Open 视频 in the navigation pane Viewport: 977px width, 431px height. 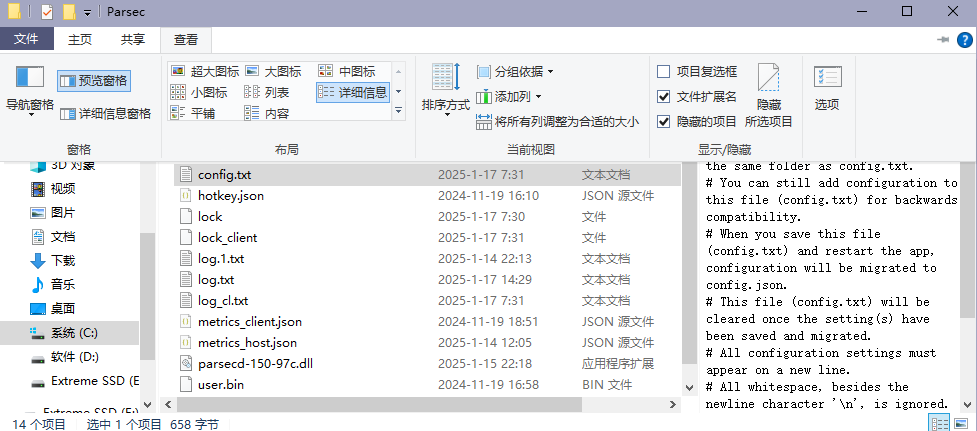click(x=62, y=189)
